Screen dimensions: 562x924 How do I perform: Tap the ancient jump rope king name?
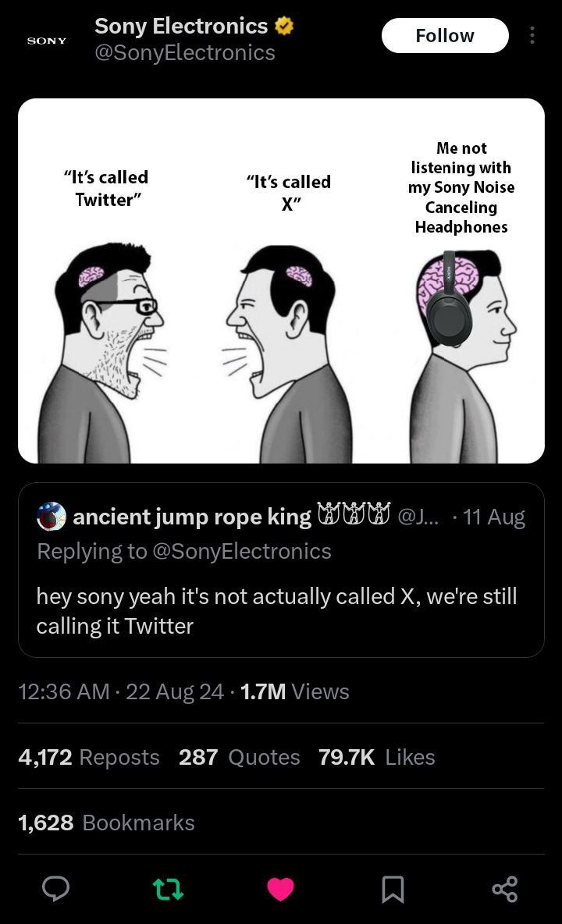click(x=192, y=517)
